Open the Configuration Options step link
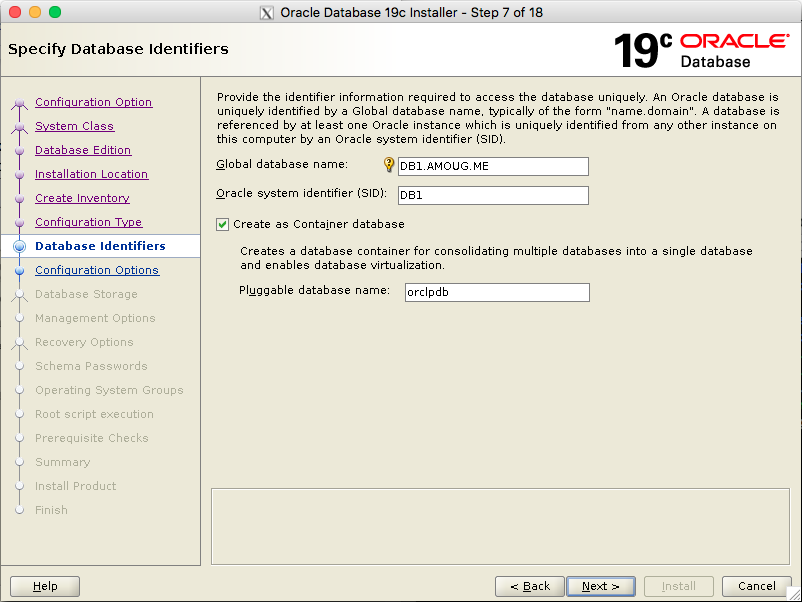The image size is (802, 602). 96,270
